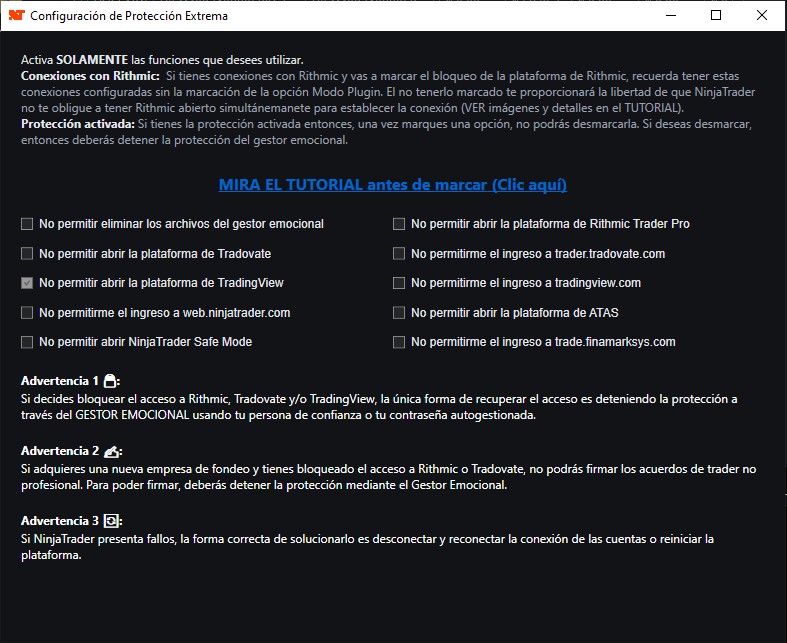
Task: Click the NinjaTrader app icon in title bar
Action: [15, 16]
